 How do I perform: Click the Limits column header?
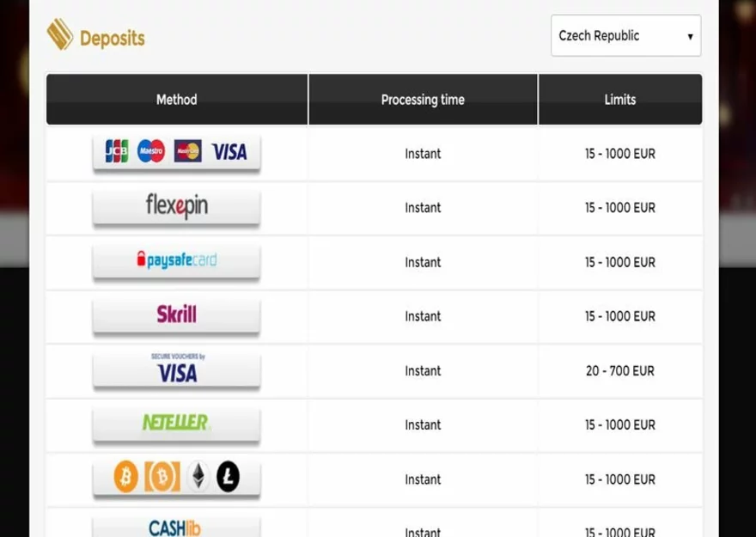pos(619,100)
